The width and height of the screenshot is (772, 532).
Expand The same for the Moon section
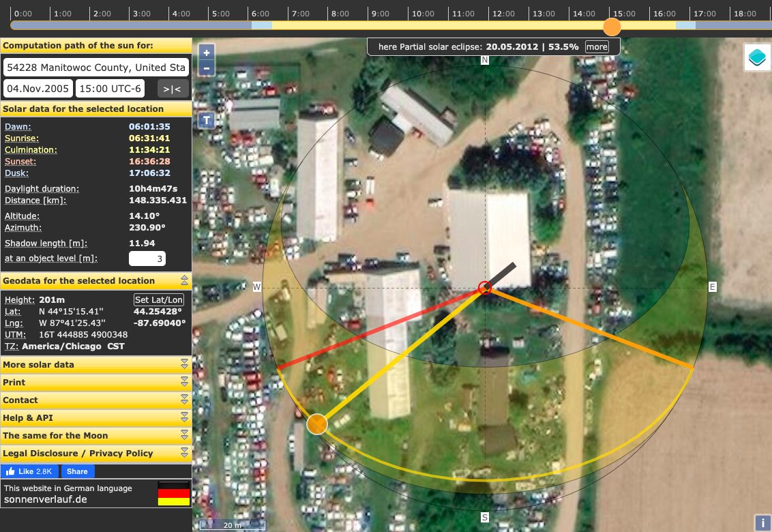tap(96, 435)
